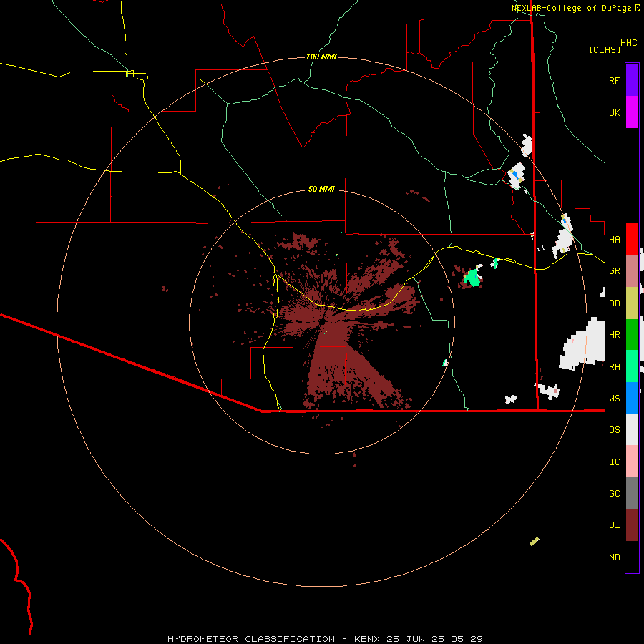Click the RF purple legend swatch
This screenshot has height=644, width=644.
(x=632, y=80)
